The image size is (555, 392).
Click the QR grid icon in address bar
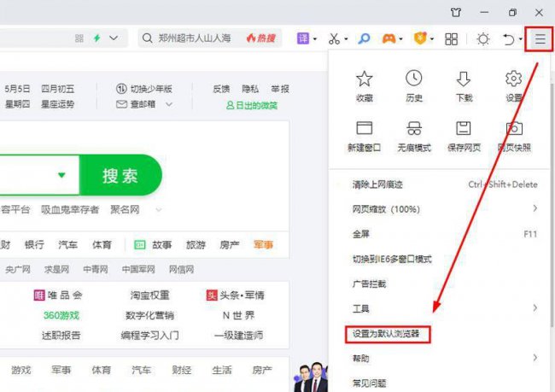pyautogui.click(x=79, y=38)
